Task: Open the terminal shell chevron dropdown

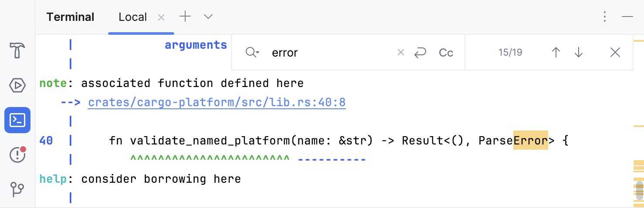Action: coord(208,17)
